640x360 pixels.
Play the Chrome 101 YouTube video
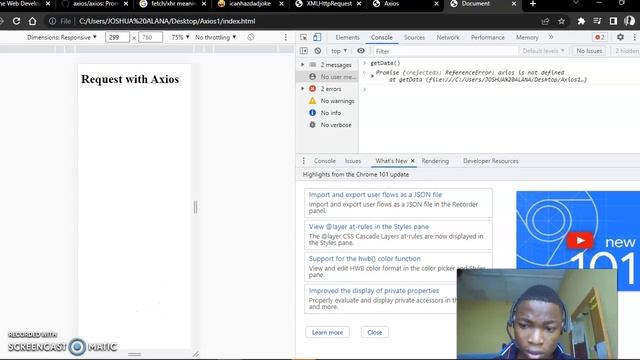tap(580, 240)
